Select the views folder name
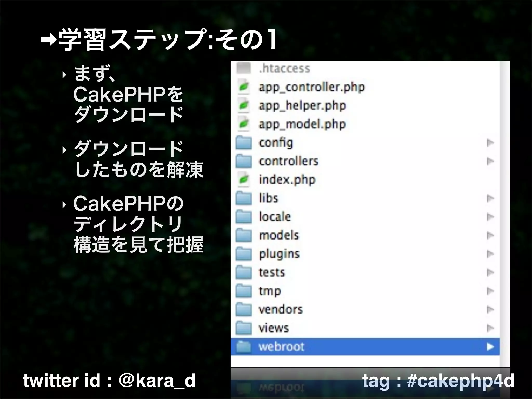 (274, 328)
